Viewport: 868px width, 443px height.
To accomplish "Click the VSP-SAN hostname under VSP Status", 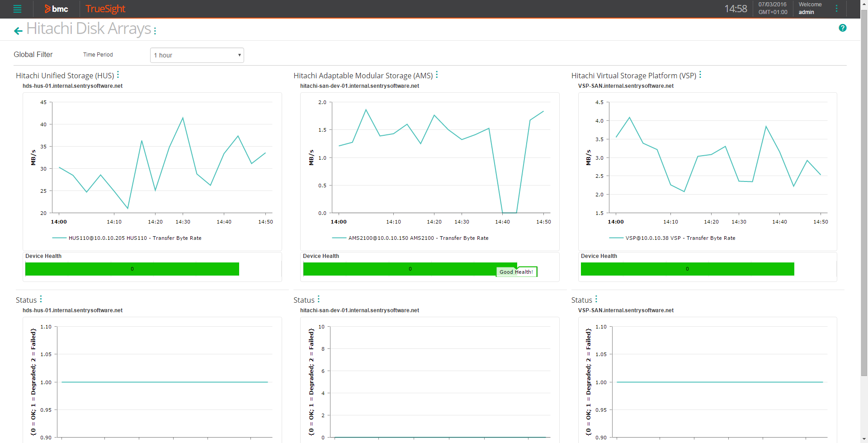I will [x=626, y=310].
